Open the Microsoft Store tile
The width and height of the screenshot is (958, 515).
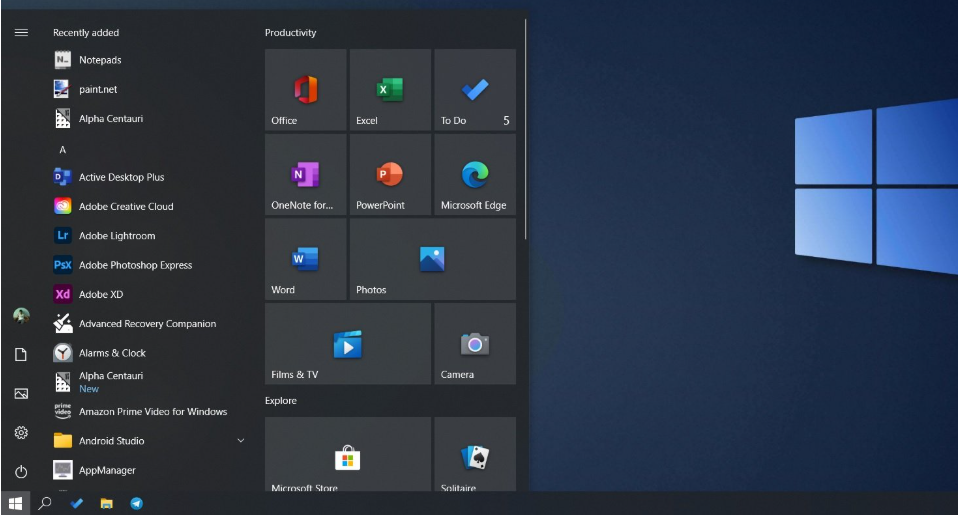[348, 455]
